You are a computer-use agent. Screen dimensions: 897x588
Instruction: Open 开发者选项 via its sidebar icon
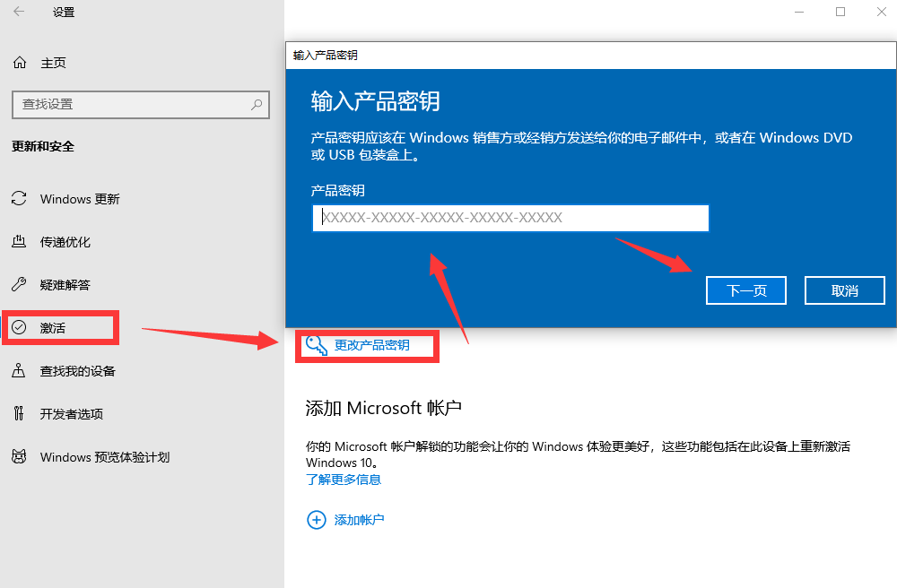[x=19, y=414]
